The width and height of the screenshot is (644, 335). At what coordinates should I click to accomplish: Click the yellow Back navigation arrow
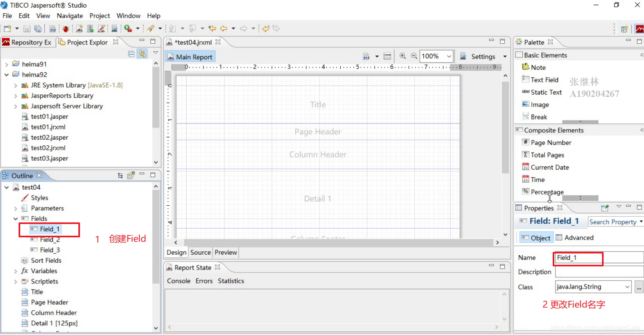[x=223, y=29]
